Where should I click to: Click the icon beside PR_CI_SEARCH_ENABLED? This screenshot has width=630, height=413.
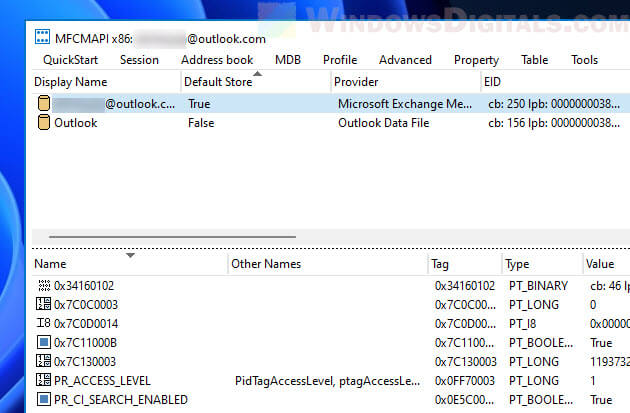pyautogui.click(x=43, y=399)
